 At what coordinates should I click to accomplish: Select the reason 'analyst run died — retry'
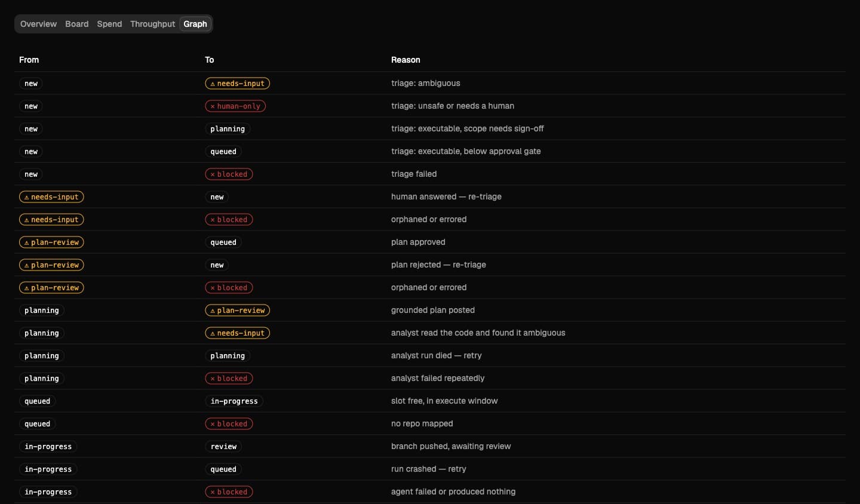(436, 356)
